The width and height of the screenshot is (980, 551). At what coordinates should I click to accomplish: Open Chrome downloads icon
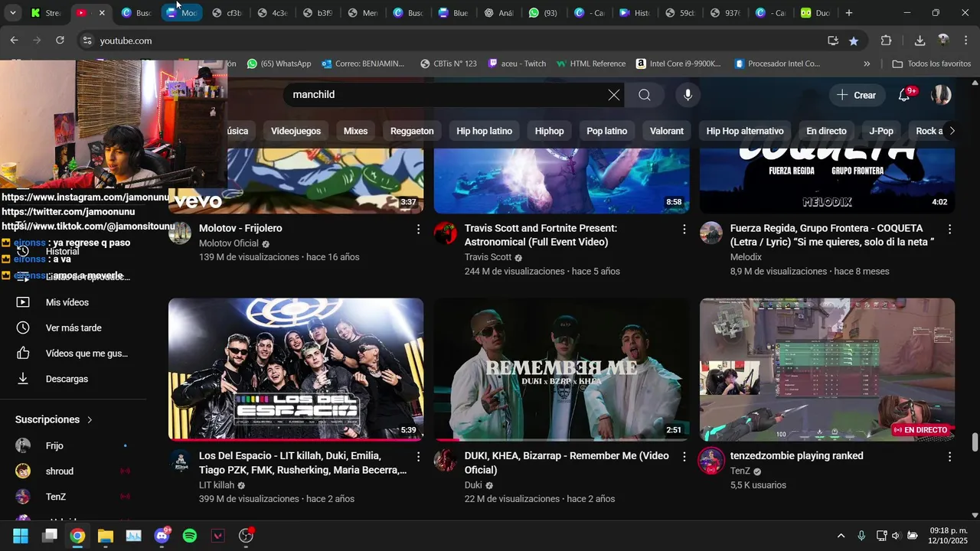click(920, 41)
